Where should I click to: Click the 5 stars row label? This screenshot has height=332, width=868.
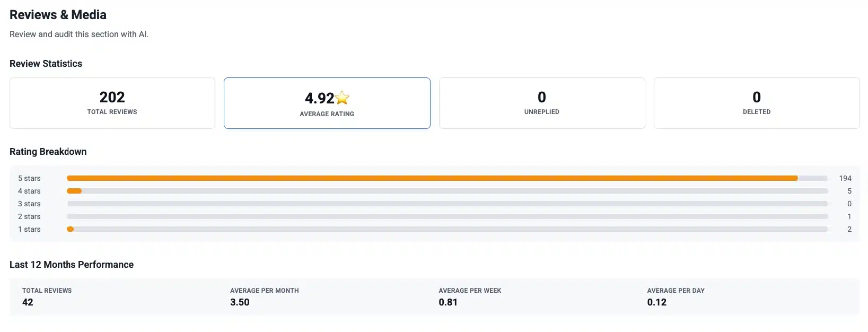29,178
